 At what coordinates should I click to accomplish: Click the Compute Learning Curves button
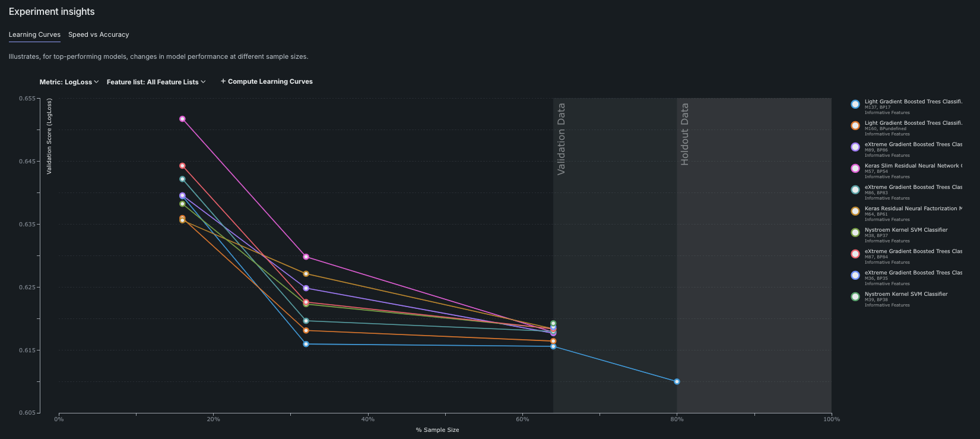point(270,81)
